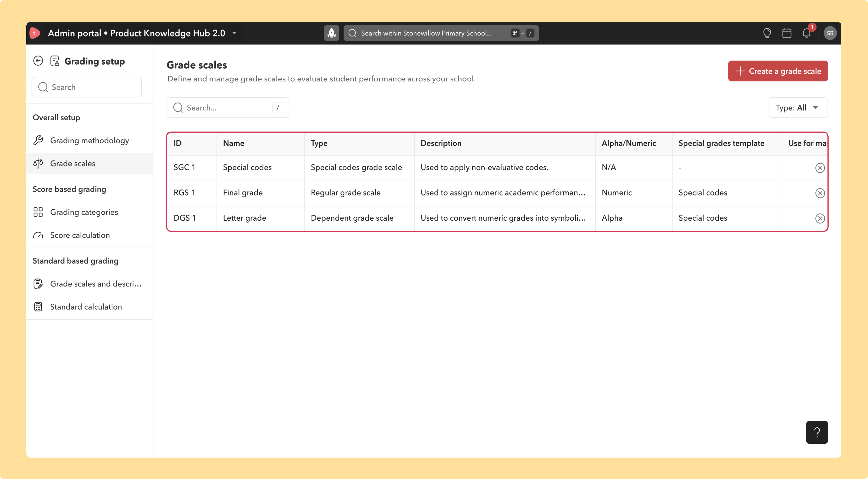This screenshot has width=868, height=479.
Task: Open Grading methodology in the sidebar
Action: coord(90,140)
